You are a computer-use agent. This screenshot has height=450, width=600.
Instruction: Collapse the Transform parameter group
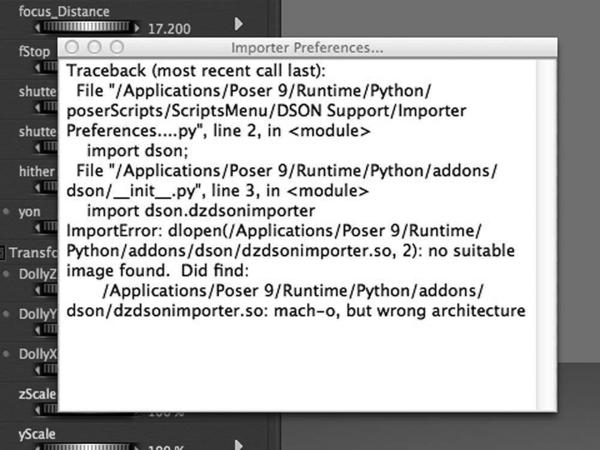pyautogui.click(x=2, y=253)
